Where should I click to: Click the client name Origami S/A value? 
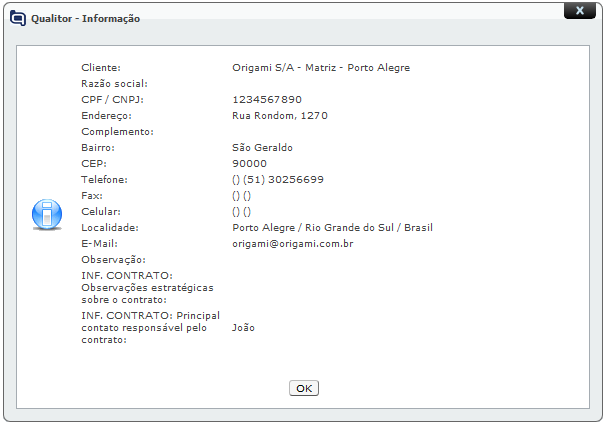click(x=321, y=67)
